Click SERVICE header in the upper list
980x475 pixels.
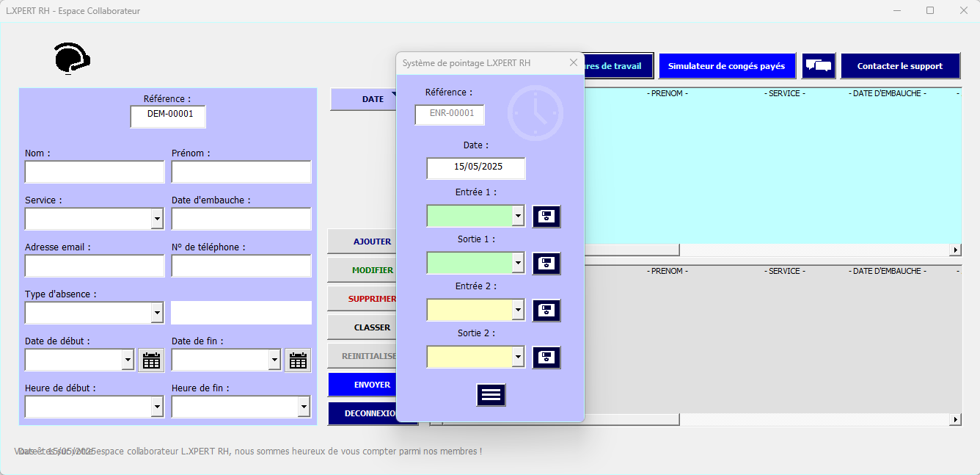(x=784, y=94)
